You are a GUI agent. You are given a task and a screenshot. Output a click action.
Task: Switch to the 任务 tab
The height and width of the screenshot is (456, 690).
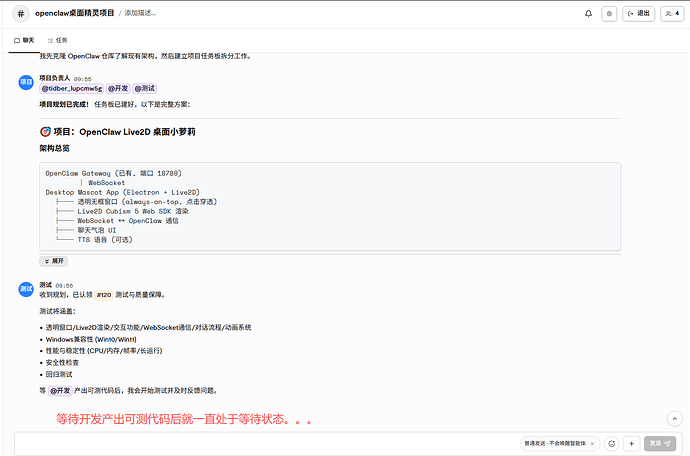(57, 40)
